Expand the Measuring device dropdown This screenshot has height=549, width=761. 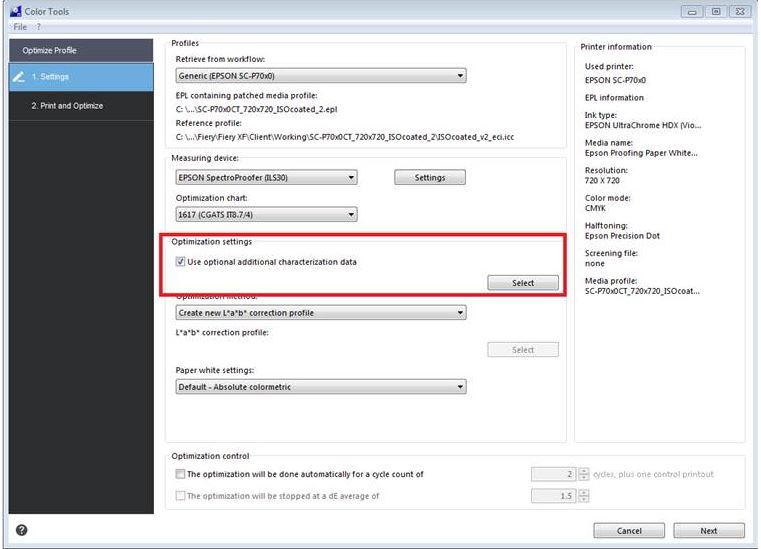[x=266, y=178]
